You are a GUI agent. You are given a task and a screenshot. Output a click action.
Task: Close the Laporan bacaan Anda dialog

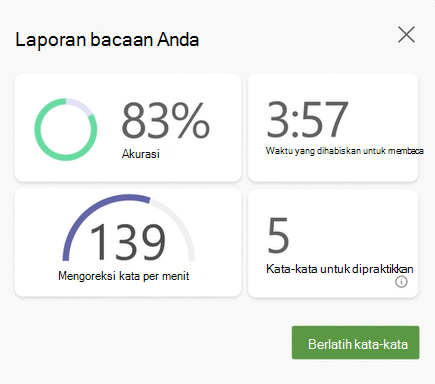406,35
